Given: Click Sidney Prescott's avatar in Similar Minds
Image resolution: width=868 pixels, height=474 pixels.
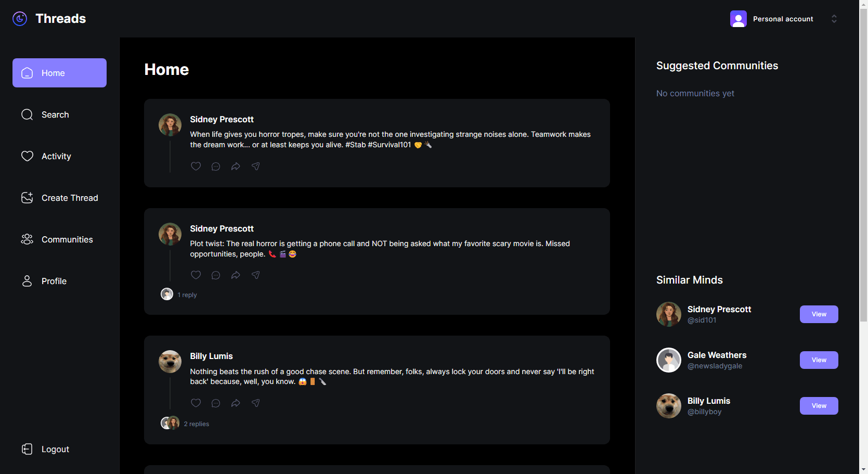Looking at the screenshot, I should click(x=669, y=314).
